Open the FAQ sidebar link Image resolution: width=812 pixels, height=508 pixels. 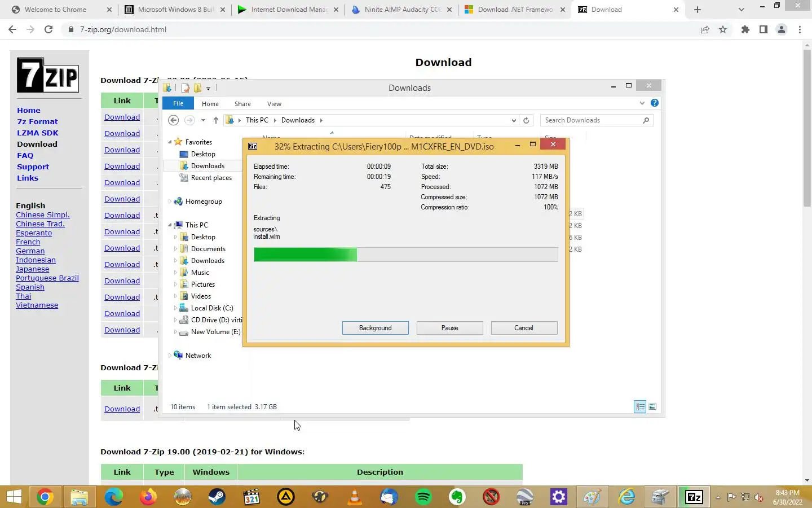25,155
